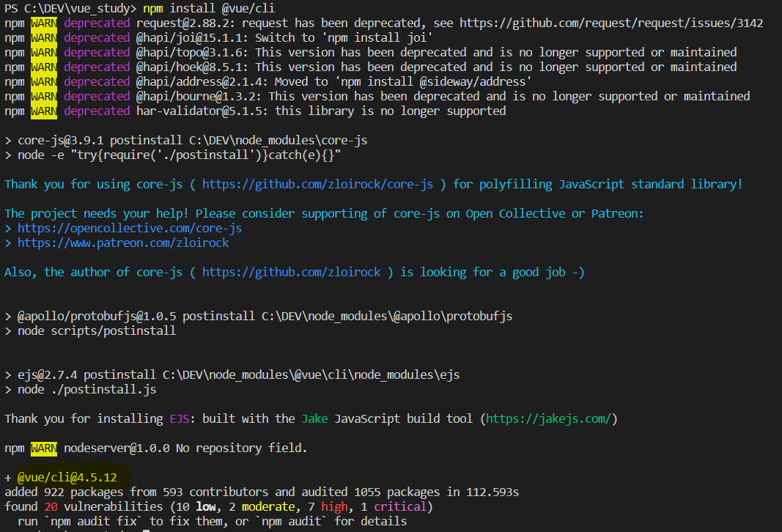Image resolution: width=782 pixels, height=532 pixels.
Task: Click 'this library is no longer supported' message
Action: [x=391, y=111]
